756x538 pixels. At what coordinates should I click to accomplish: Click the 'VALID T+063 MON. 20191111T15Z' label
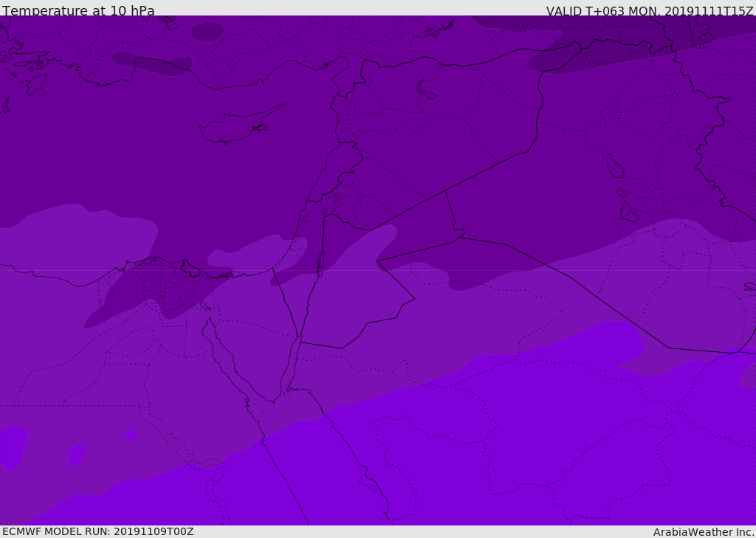tap(649, 10)
